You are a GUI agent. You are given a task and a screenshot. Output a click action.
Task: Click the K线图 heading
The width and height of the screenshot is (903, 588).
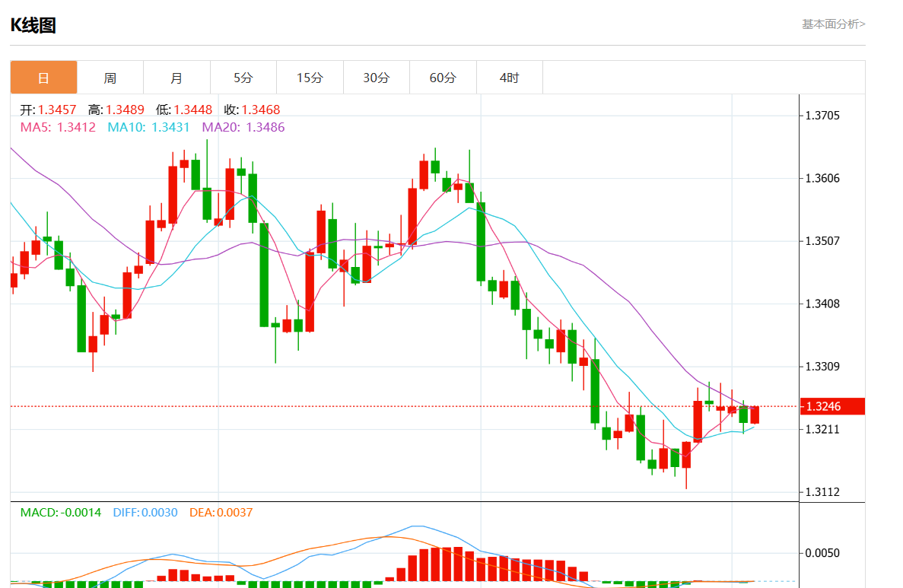pos(33,25)
